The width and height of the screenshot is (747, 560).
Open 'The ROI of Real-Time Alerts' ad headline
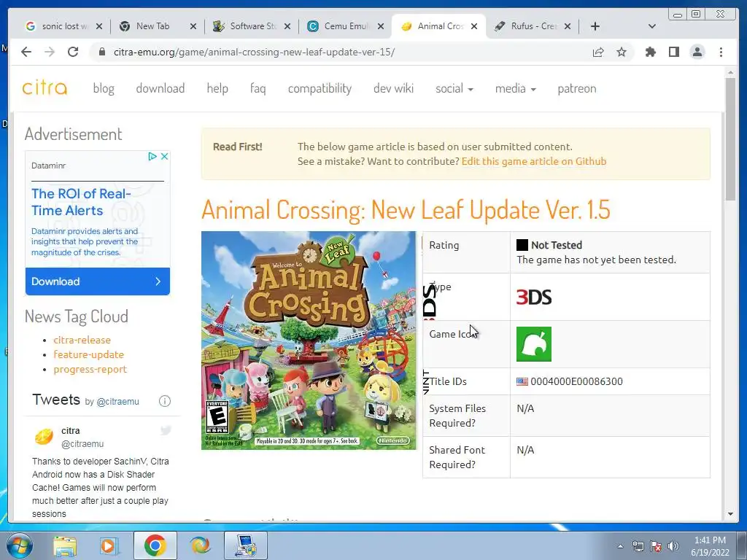coord(80,202)
